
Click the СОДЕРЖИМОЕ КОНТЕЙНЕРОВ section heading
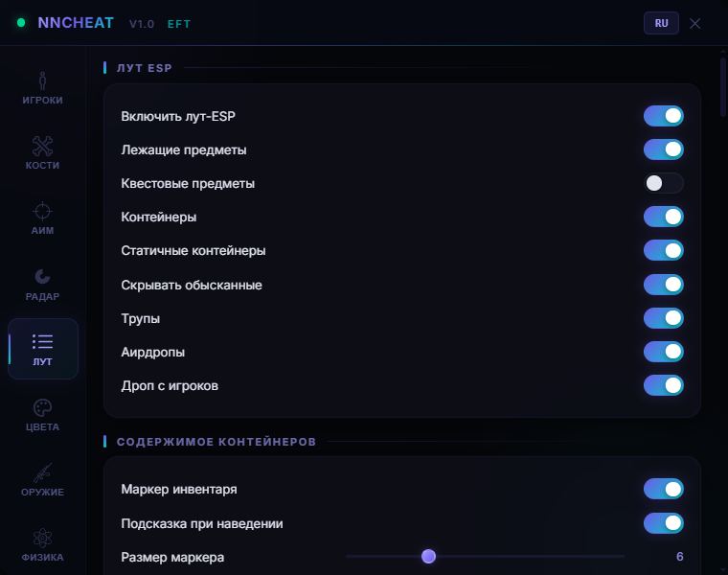click(216, 442)
